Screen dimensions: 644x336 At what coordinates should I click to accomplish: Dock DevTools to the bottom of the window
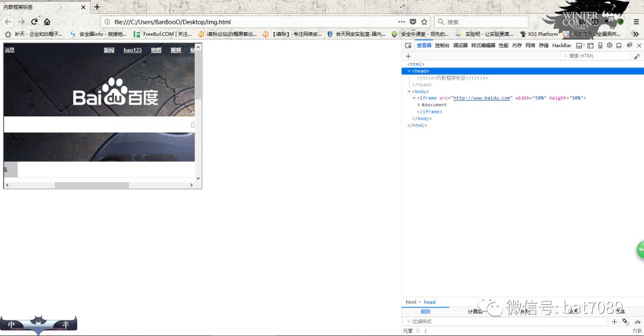619,45
